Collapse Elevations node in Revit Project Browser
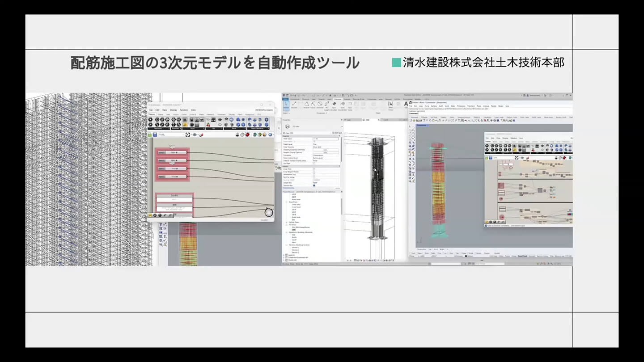 pos(287,232)
